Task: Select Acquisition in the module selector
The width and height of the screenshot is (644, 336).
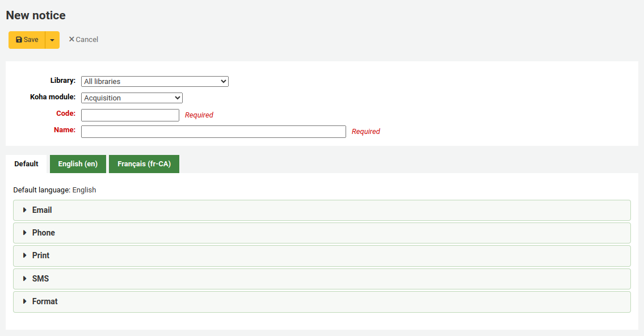Action: pos(132,97)
